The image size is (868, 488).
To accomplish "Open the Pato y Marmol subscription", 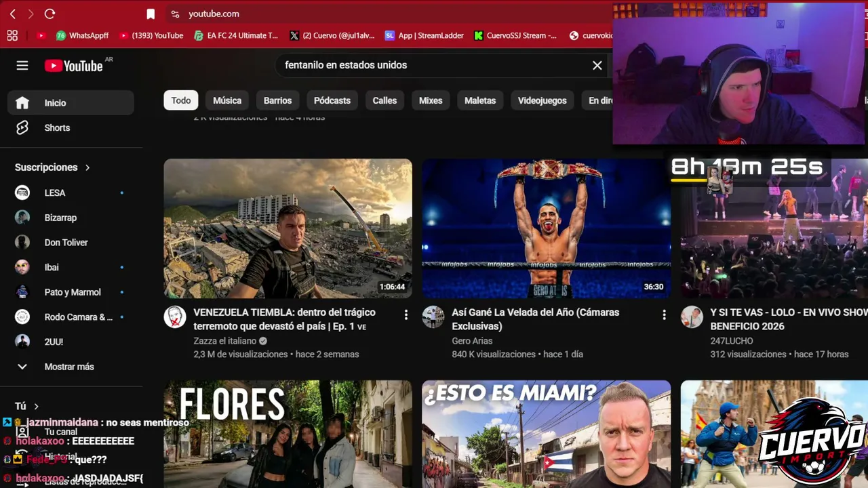I will point(71,292).
